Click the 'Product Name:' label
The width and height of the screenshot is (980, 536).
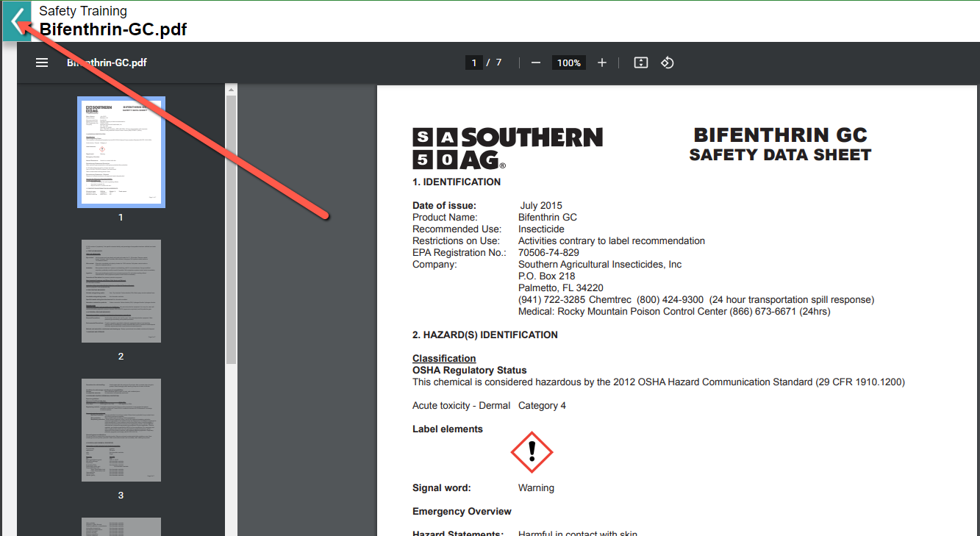coord(445,217)
